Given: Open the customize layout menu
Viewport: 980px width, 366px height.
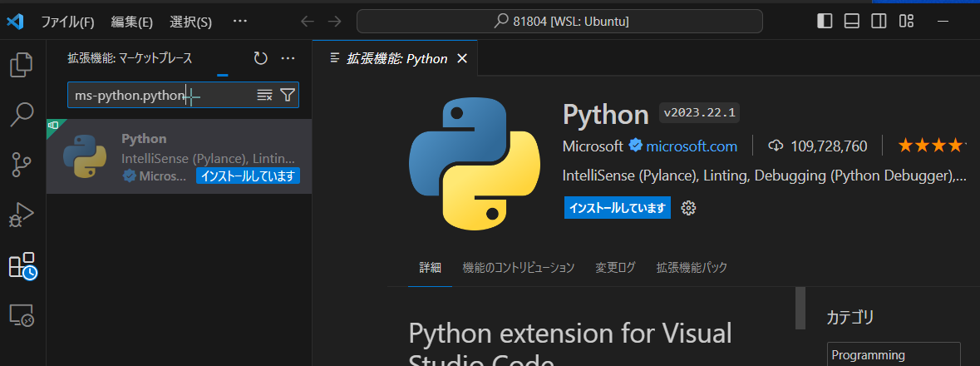Looking at the screenshot, I should (x=906, y=22).
